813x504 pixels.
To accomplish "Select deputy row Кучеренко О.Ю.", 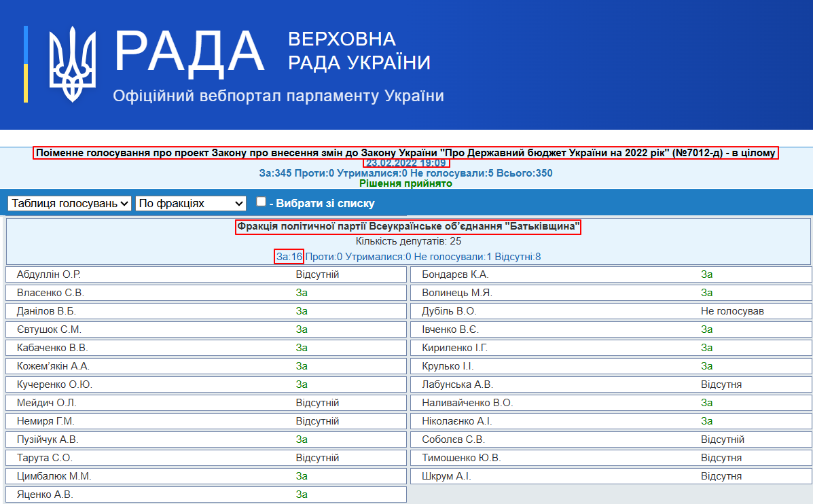I will click(206, 384).
